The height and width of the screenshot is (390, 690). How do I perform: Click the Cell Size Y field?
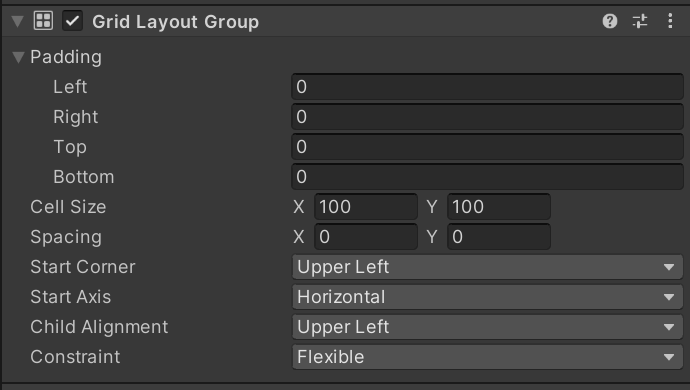click(499, 206)
